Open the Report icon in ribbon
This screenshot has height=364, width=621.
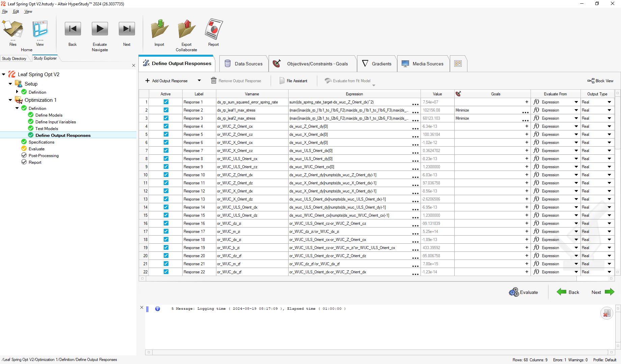click(213, 29)
